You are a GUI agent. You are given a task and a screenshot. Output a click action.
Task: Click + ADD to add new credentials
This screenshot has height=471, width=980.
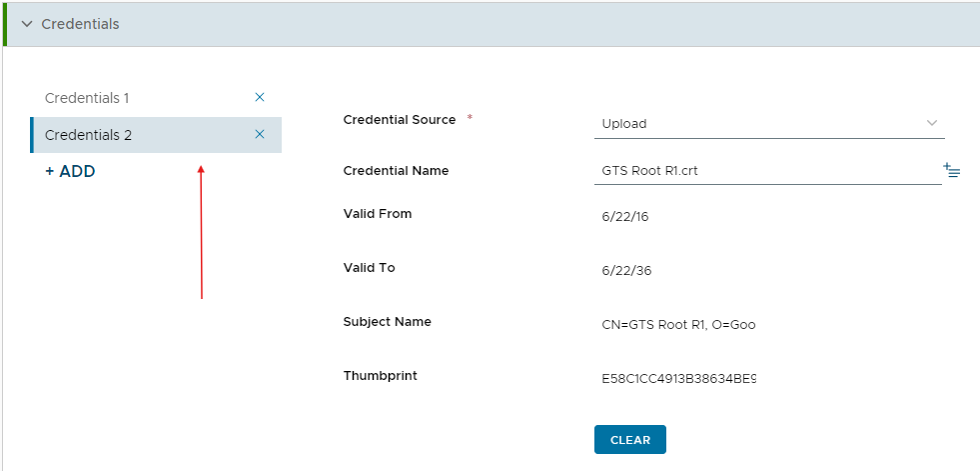point(70,171)
